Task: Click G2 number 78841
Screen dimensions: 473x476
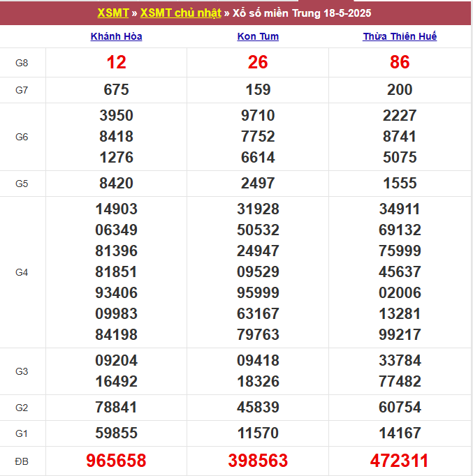Action: coord(117,408)
